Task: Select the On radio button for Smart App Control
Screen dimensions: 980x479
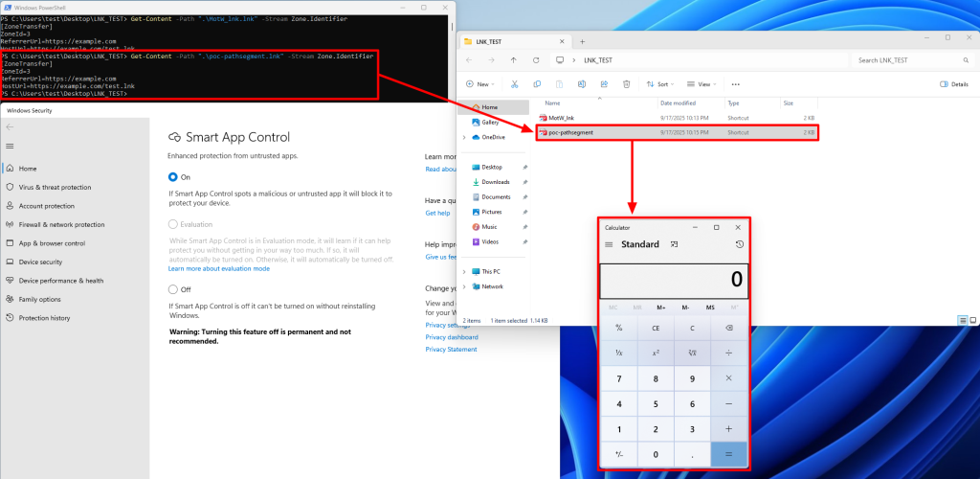Action: click(x=173, y=177)
